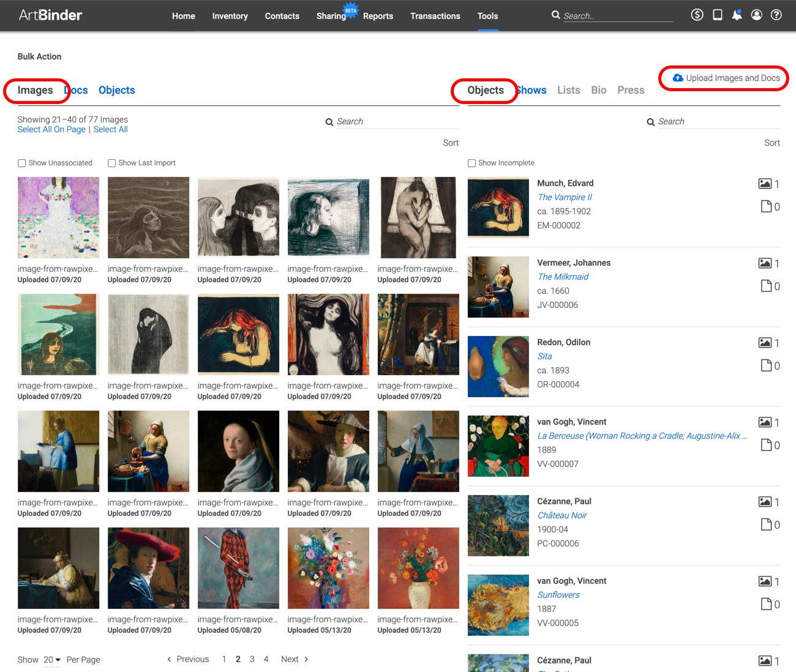Viewport: 796px width, 672px height.
Task: Click the Select All On Page link
Action: coord(51,129)
